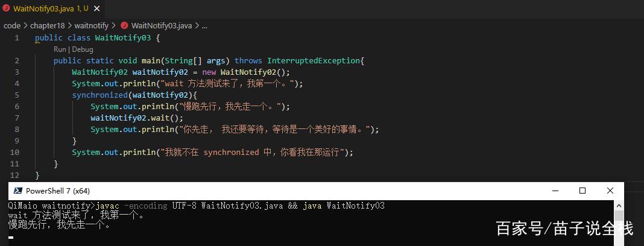Click the string "慢跑先行，我先走一个。" on line 6
This screenshot has height=246, width=644.
[230, 106]
